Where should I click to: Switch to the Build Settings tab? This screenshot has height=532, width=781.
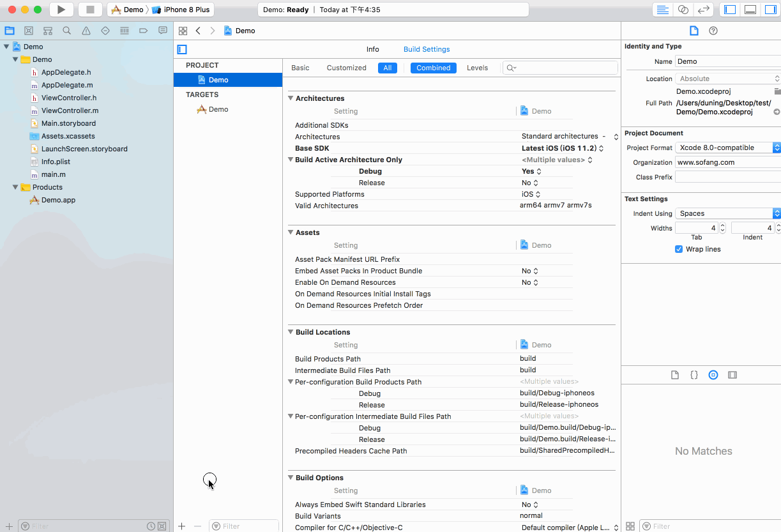point(427,49)
